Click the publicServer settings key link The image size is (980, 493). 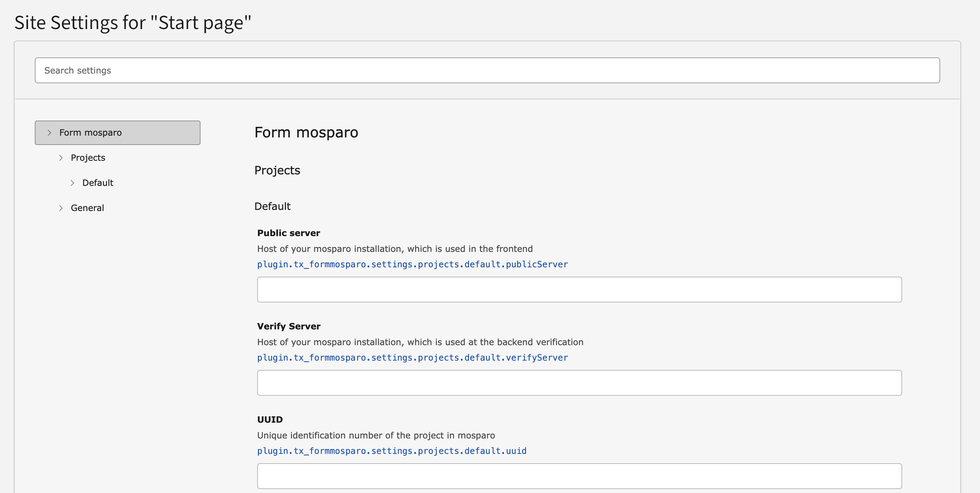point(412,264)
